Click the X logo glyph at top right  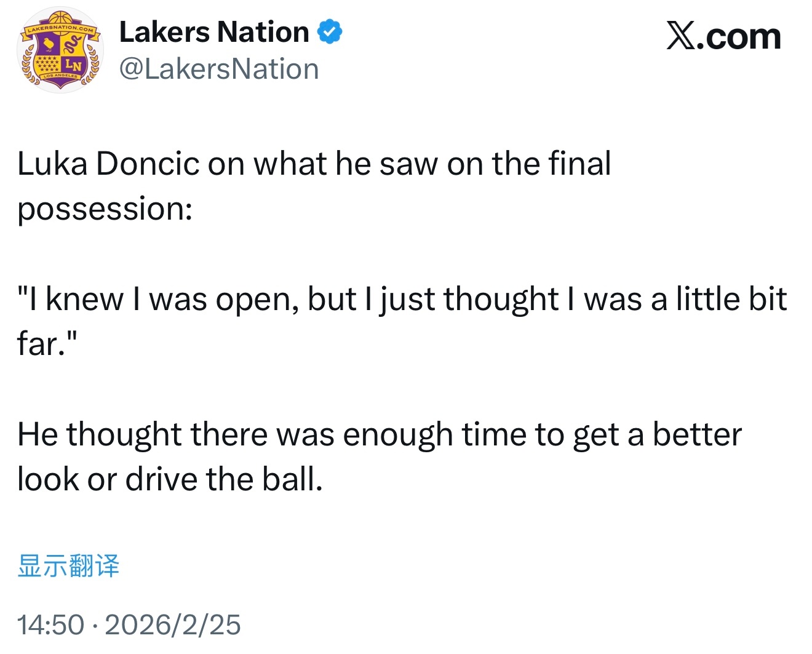682,37
